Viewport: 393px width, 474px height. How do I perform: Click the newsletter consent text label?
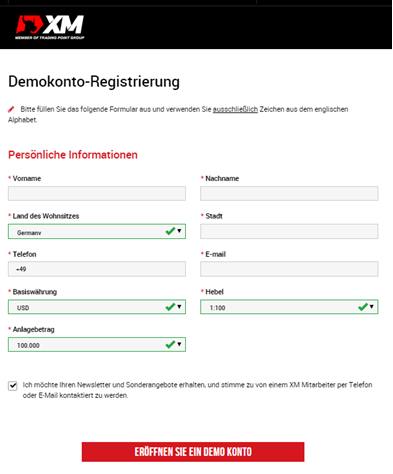[x=197, y=390]
